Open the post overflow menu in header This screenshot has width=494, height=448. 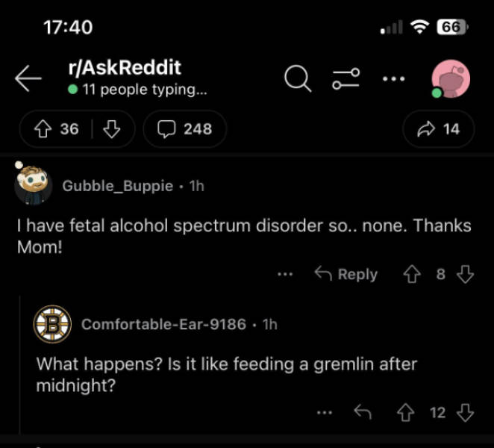click(x=393, y=78)
